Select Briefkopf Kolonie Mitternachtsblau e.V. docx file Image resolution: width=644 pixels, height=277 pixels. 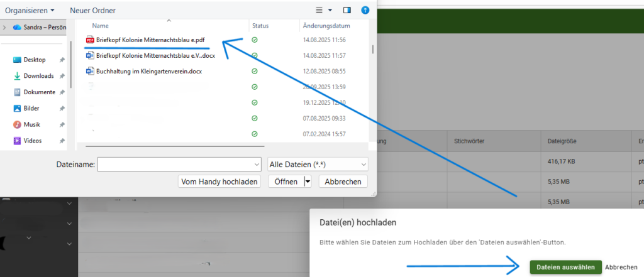coord(155,55)
